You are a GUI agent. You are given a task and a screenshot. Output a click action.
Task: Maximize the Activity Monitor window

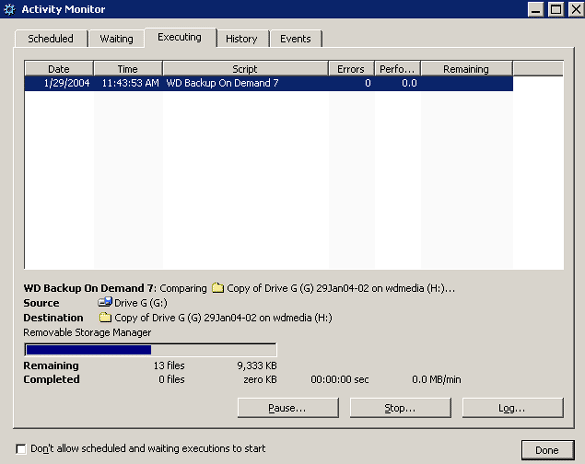tap(556, 9)
